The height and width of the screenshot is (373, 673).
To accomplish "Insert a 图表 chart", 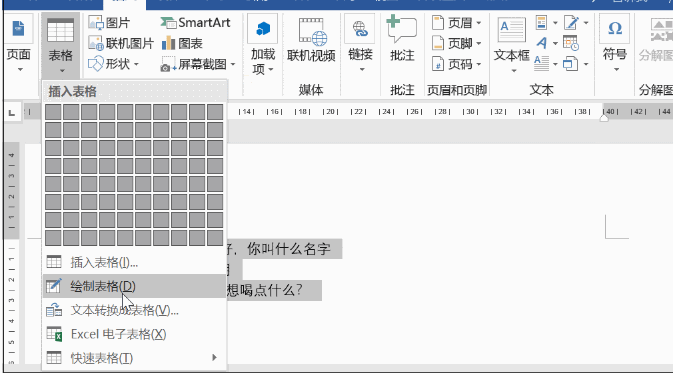I will pyautogui.click(x=168, y=43).
